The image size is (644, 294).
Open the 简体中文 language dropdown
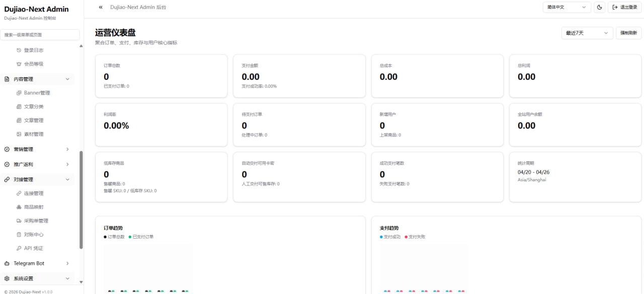coord(567,7)
